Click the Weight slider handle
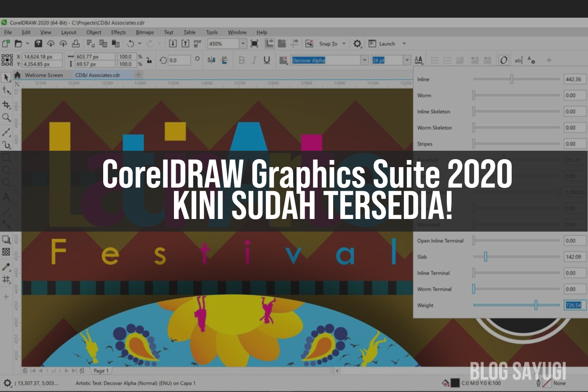This screenshot has width=588, height=392. point(536,305)
